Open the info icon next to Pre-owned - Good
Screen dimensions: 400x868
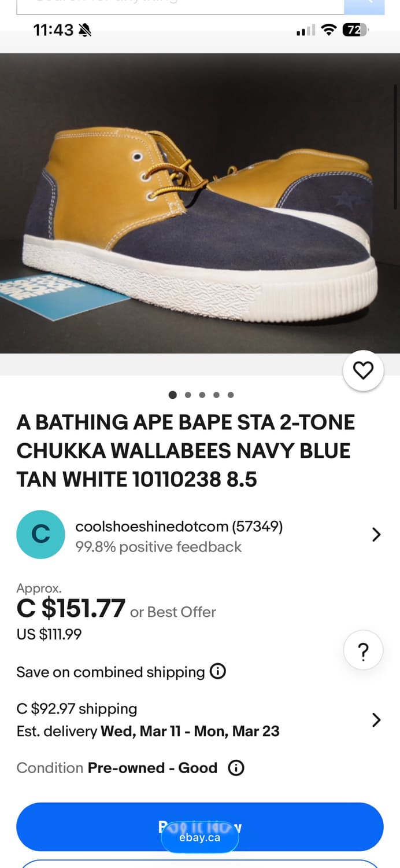236,768
